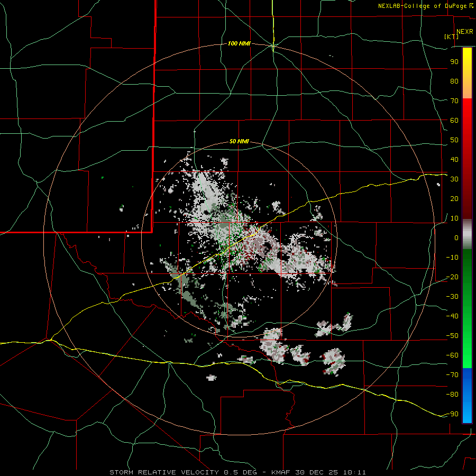The width and height of the screenshot is (476, 476).
Task: Click the -10 value on the velocity scale
Action: click(452, 258)
